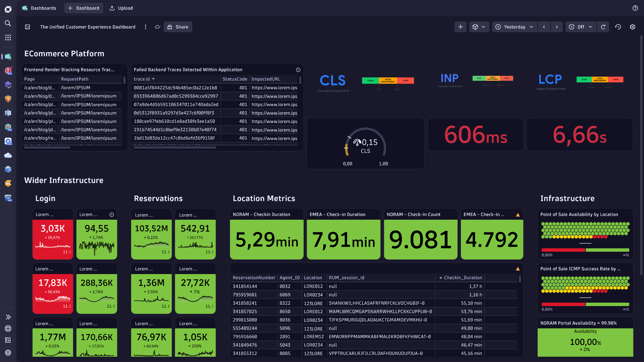Click the previous timeframe arrow

[x=544, y=27]
